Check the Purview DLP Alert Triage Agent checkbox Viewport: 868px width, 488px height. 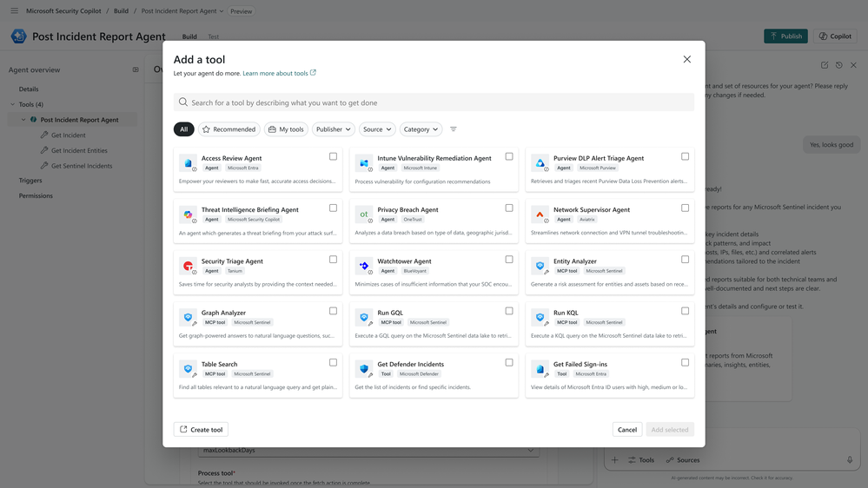[x=686, y=156]
